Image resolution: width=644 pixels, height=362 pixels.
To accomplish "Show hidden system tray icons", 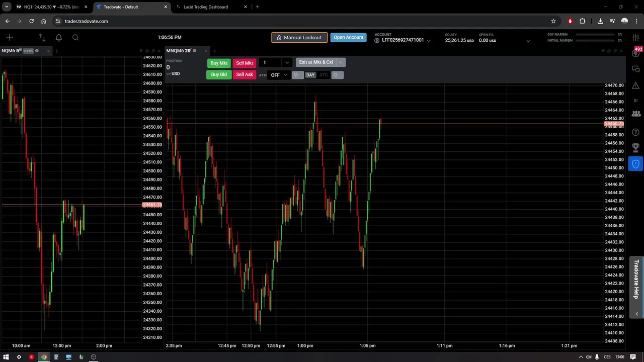I will coord(581,357).
